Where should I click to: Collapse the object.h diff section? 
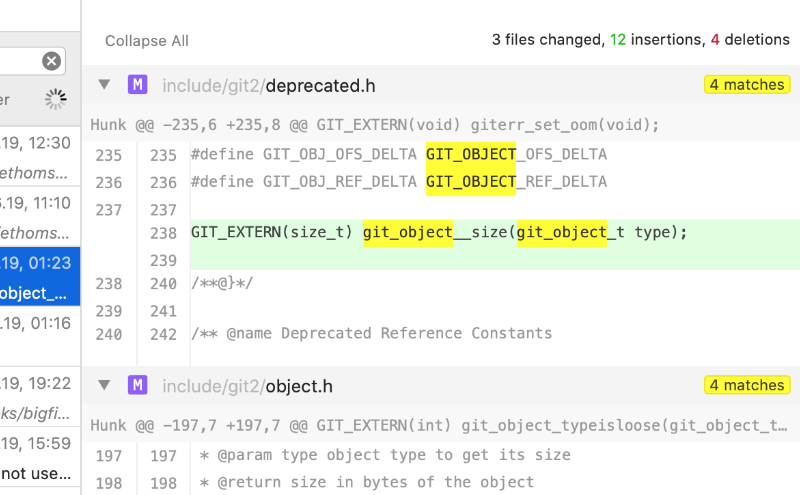tap(104, 385)
